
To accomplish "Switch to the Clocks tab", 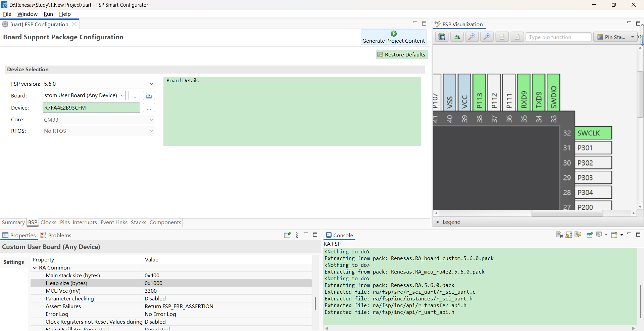I will (48, 222).
